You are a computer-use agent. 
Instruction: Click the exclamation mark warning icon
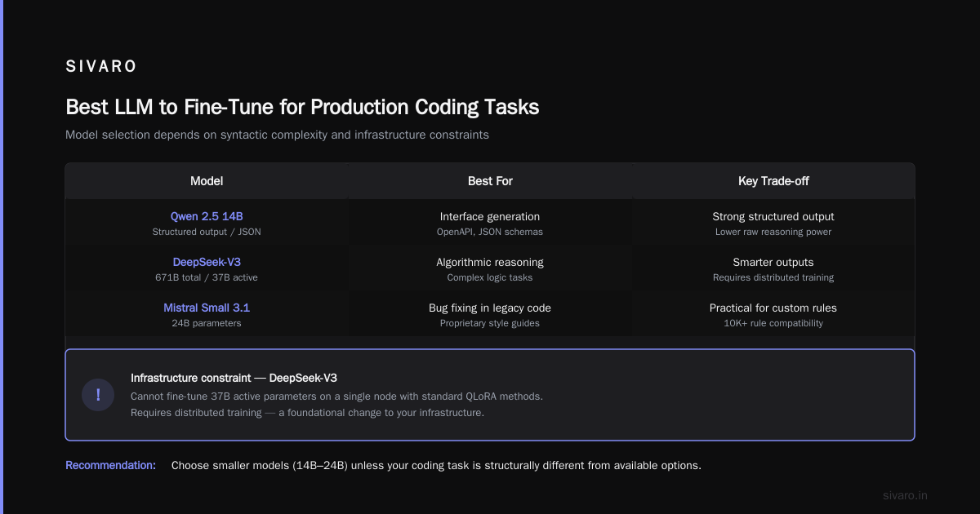click(98, 395)
